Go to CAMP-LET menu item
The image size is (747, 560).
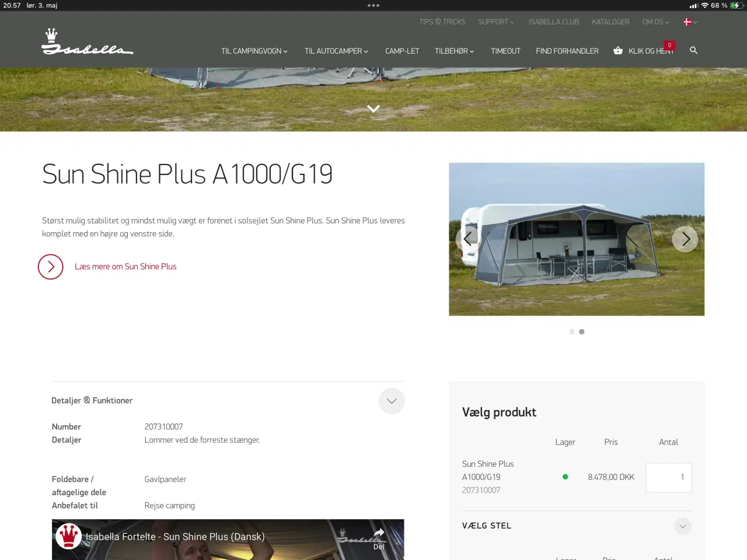(x=402, y=51)
